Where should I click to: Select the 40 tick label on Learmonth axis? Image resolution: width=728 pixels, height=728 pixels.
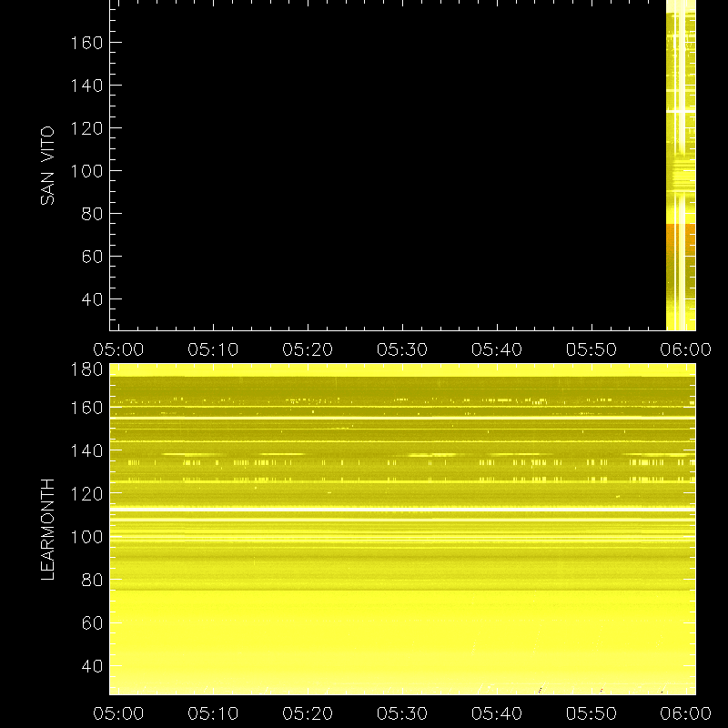[92, 666]
